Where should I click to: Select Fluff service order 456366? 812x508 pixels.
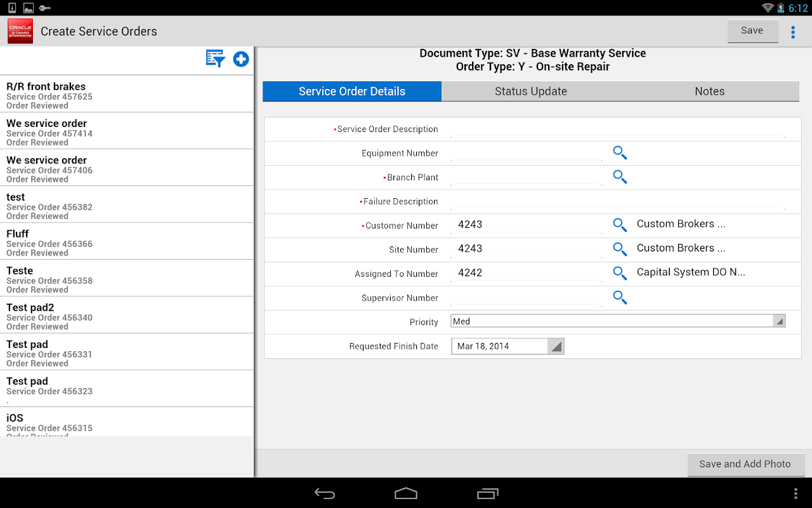127,241
